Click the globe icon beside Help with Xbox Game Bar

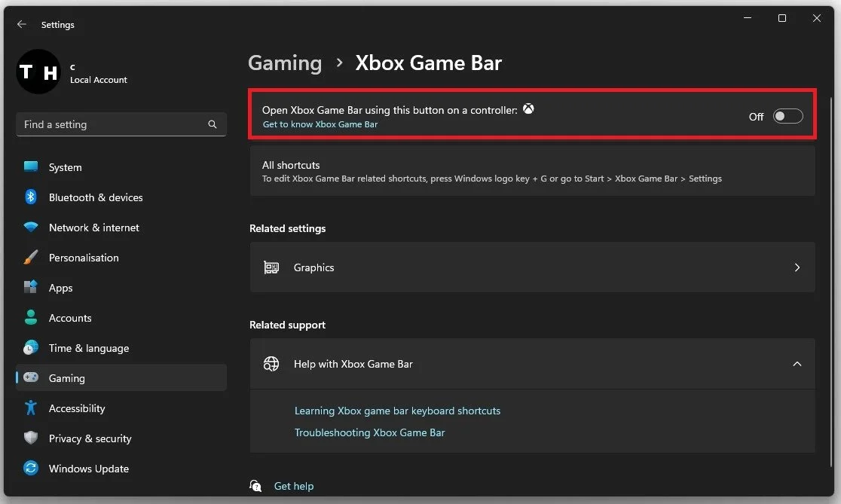[x=271, y=364]
